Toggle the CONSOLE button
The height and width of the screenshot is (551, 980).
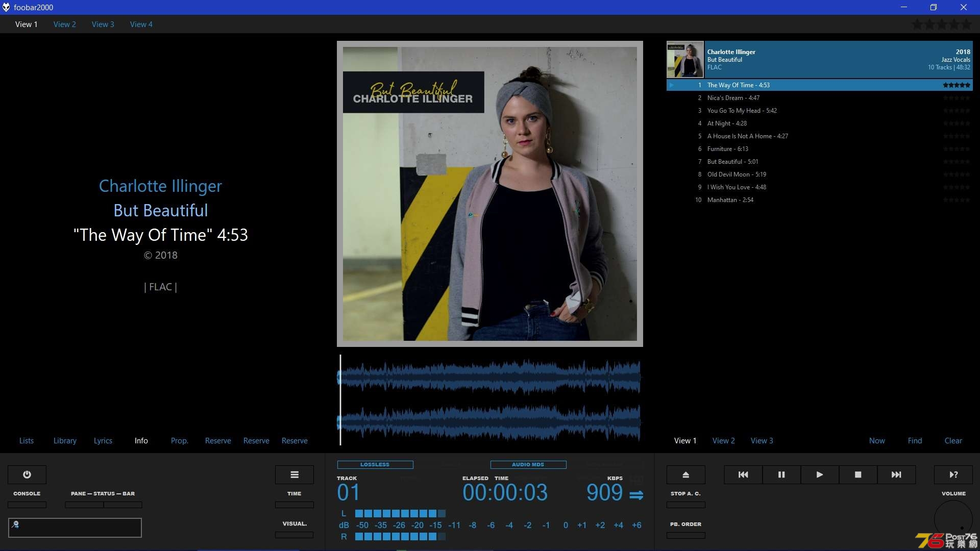click(27, 505)
